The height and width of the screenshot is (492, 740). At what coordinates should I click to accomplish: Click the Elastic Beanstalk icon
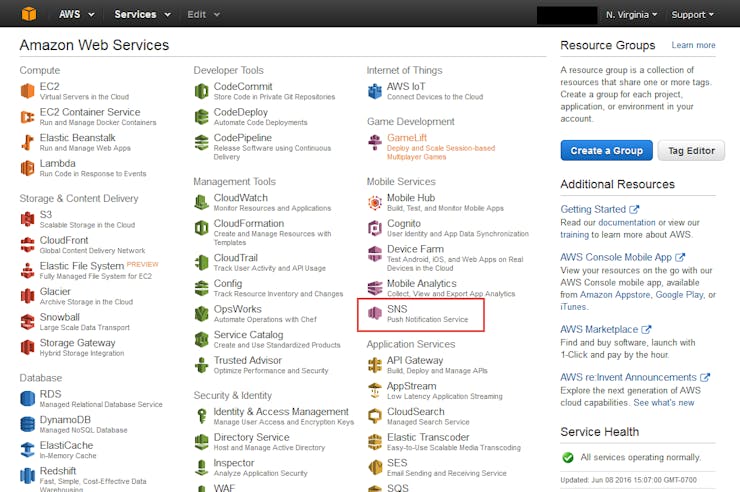[28, 142]
